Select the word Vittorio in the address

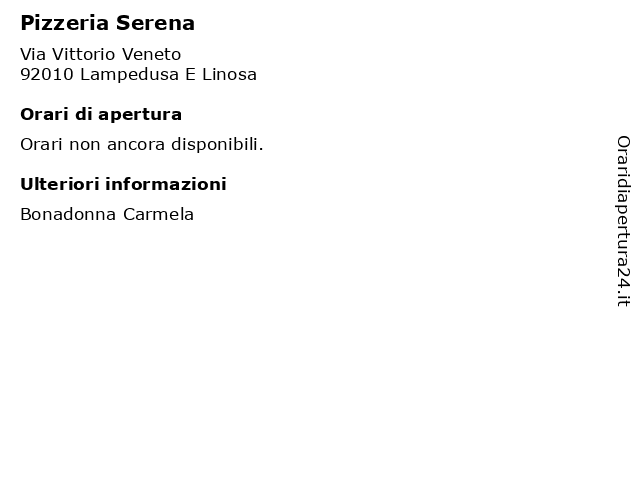(84, 54)
